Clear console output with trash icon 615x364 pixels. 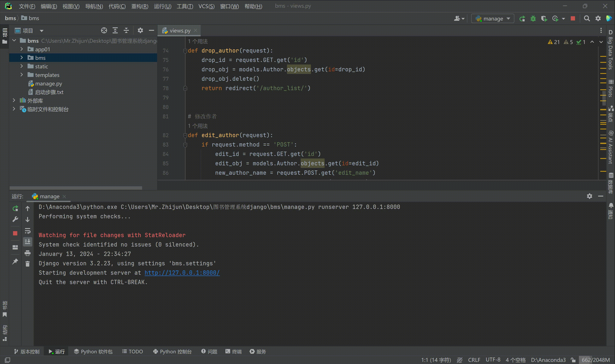[28, 264]
